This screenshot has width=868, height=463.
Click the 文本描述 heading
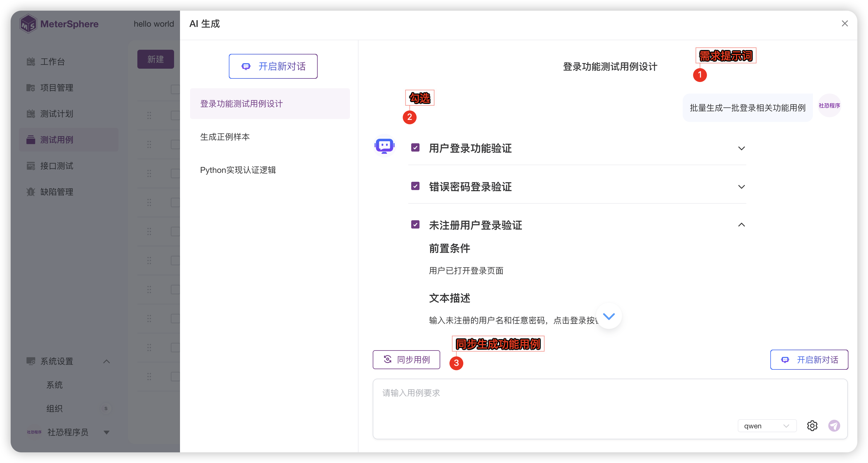coord(449,298)
